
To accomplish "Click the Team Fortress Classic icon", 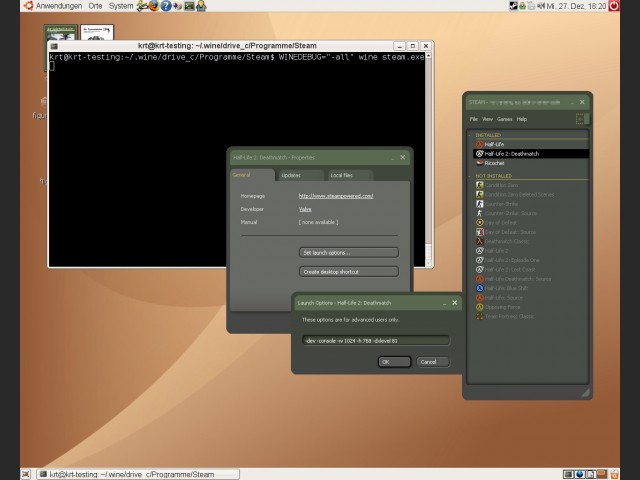I will pos(480,316).
